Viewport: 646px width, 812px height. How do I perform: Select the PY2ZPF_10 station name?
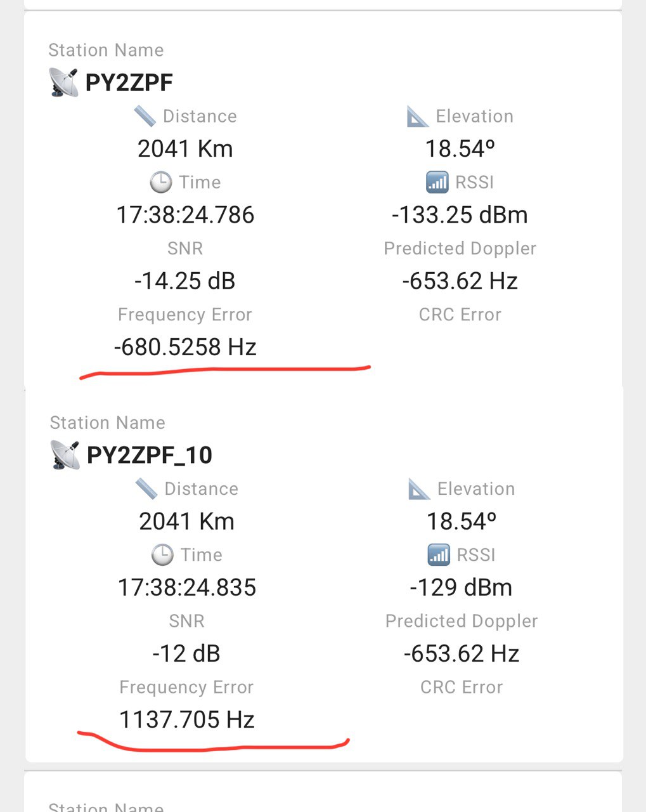tap(150, 455)
